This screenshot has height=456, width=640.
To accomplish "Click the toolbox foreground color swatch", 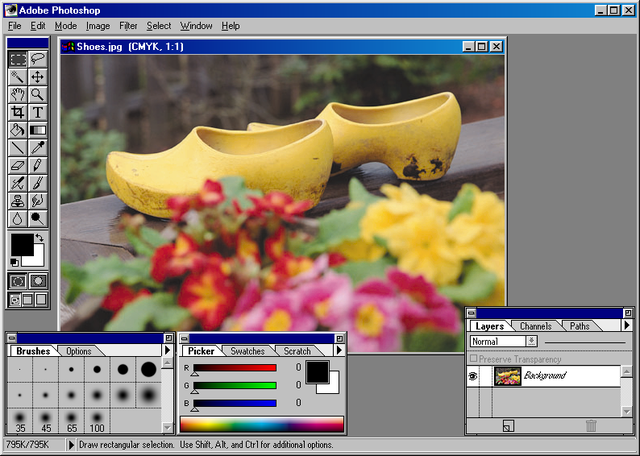I will 22,245.
